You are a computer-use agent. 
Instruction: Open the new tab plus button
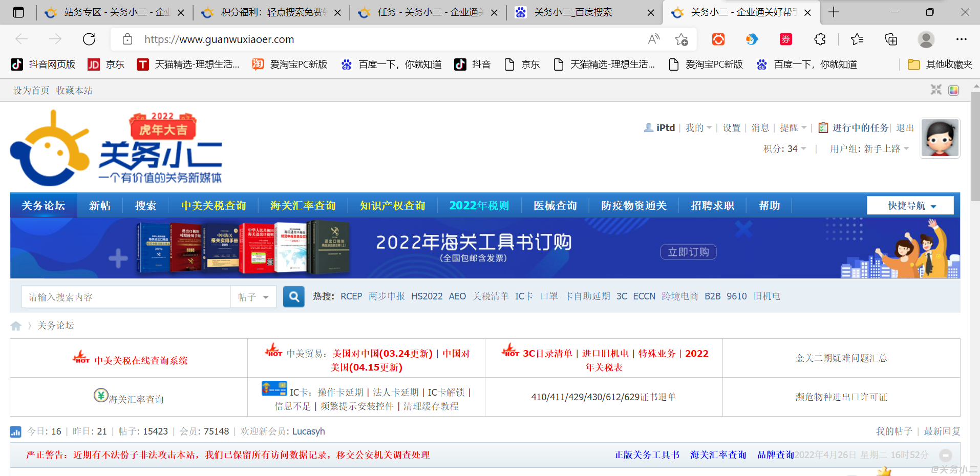point(834,12)
